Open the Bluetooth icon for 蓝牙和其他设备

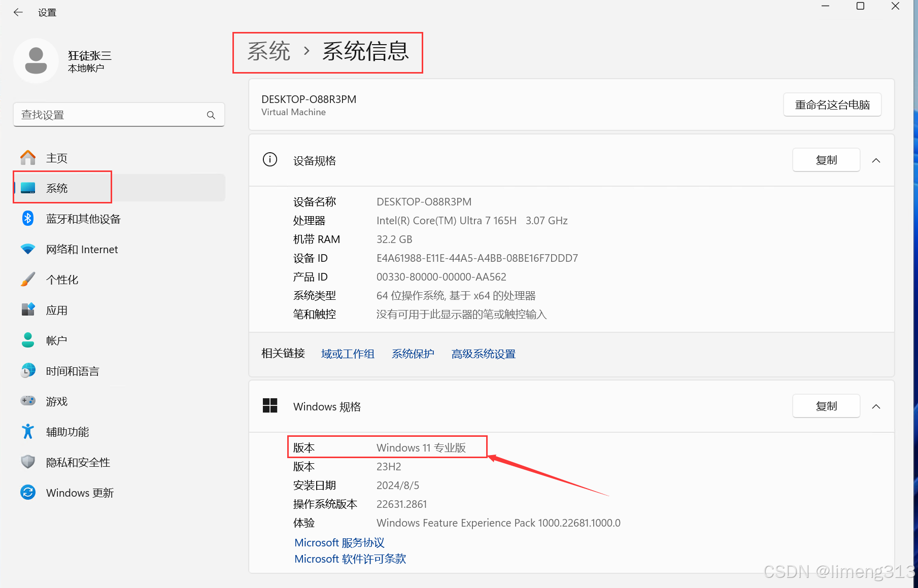pyautogui.click(x=28, y=219)
